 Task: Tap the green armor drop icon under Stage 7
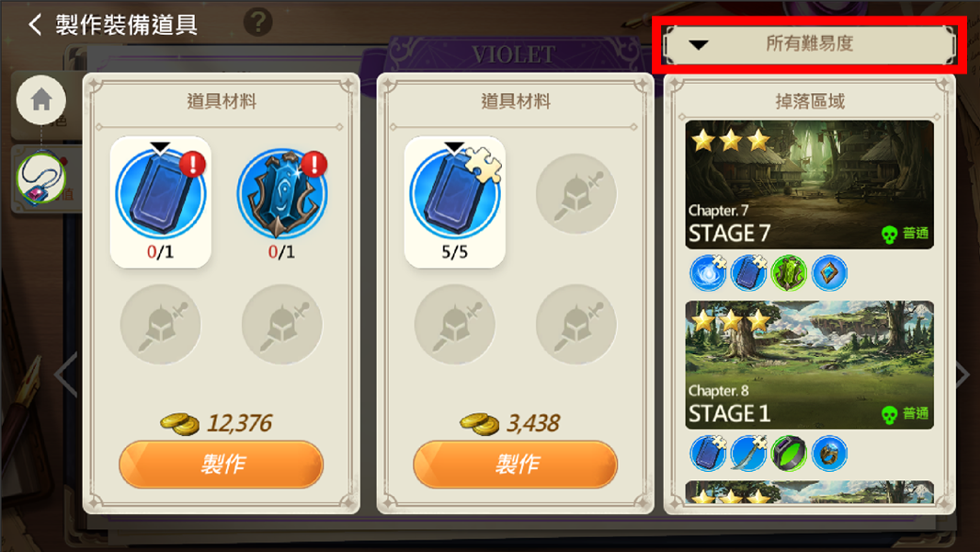(x=789, y=273)
